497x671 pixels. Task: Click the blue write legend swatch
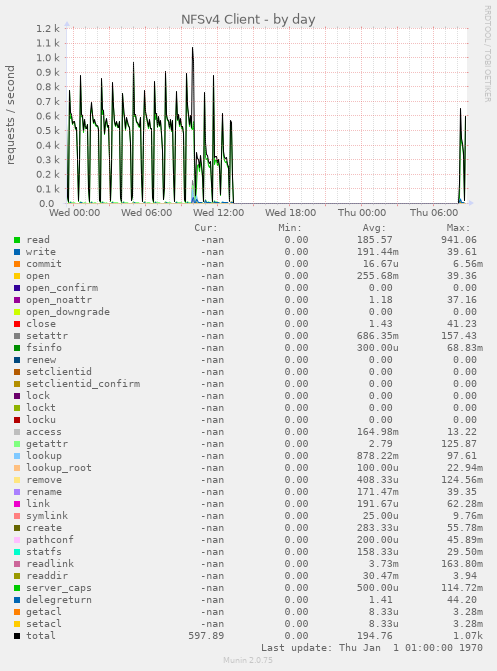[x=17, y=252]
